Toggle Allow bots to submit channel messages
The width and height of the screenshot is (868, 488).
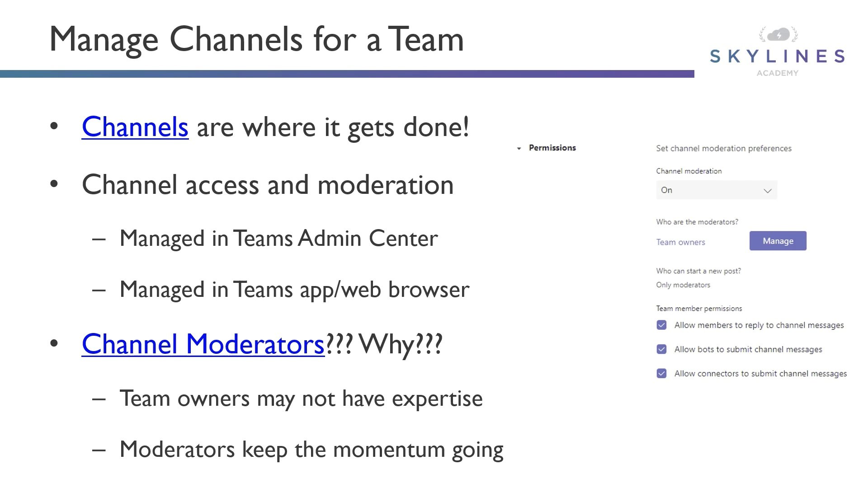661,349
